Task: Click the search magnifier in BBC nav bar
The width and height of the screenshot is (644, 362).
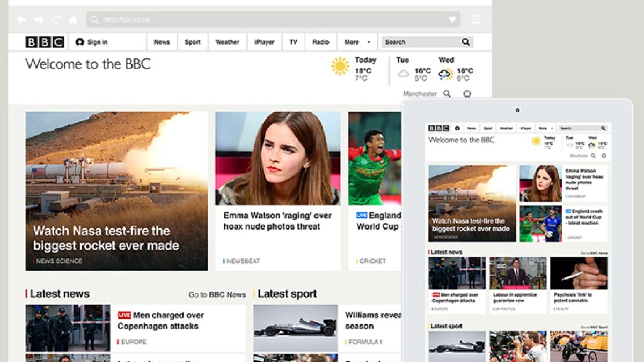Action: (466, 42)
